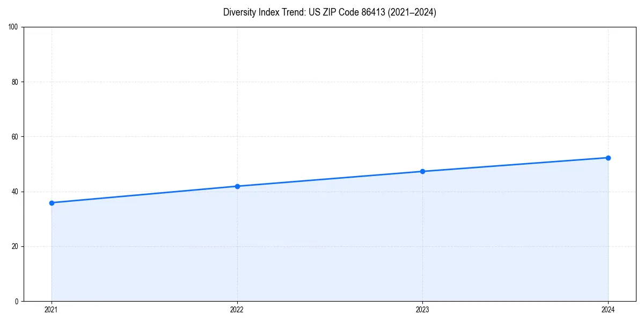Toggle the gridline at value 40
The width and height of the screenshot is (644, 322).
[322, 192]
